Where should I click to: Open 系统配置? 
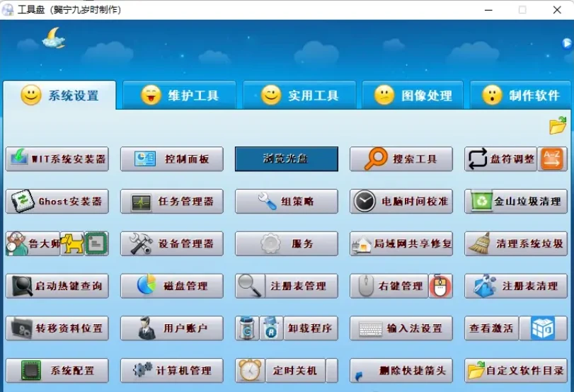coord(57,370)
